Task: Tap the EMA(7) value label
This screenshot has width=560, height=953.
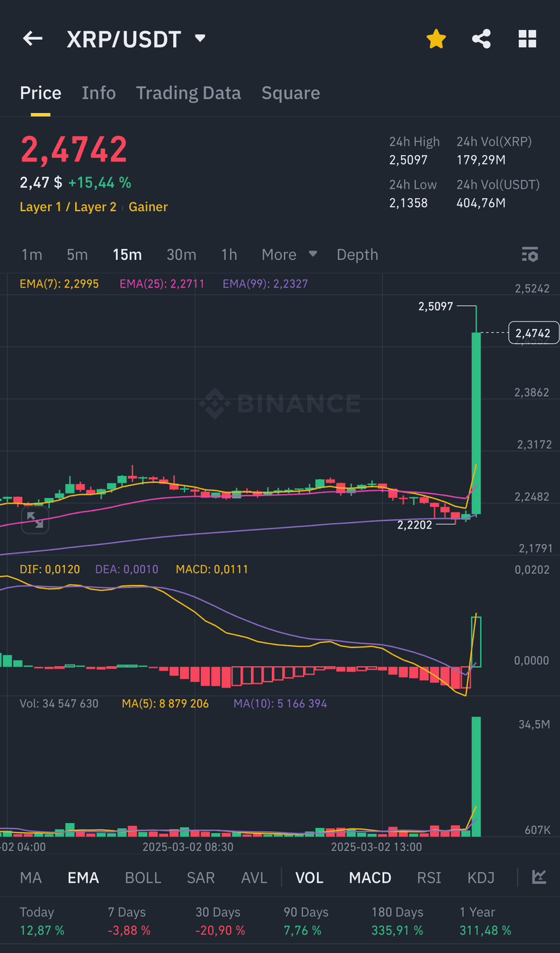Action: coord(60,284)
